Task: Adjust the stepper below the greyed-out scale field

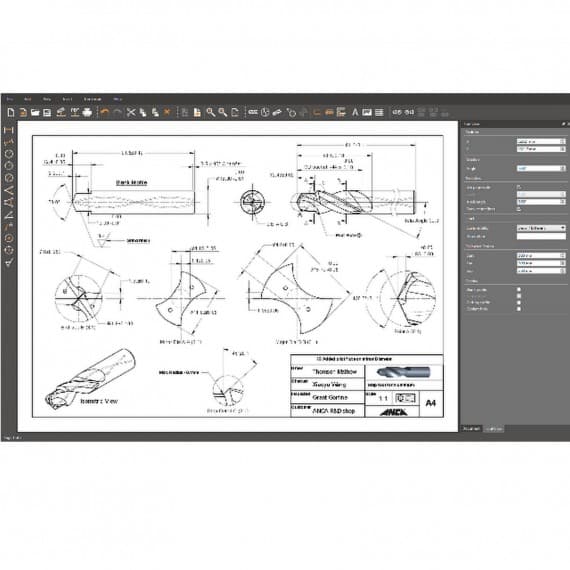Action: [563, 201]
